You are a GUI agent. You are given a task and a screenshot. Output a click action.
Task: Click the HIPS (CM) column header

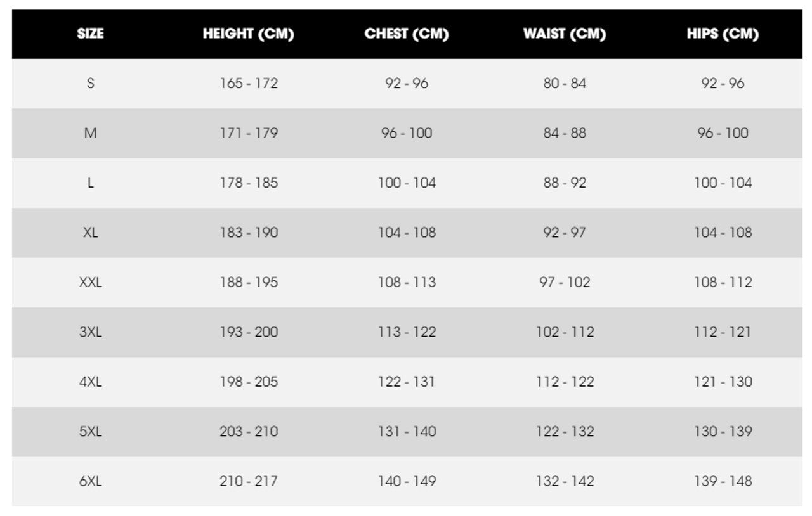(723, 34)
